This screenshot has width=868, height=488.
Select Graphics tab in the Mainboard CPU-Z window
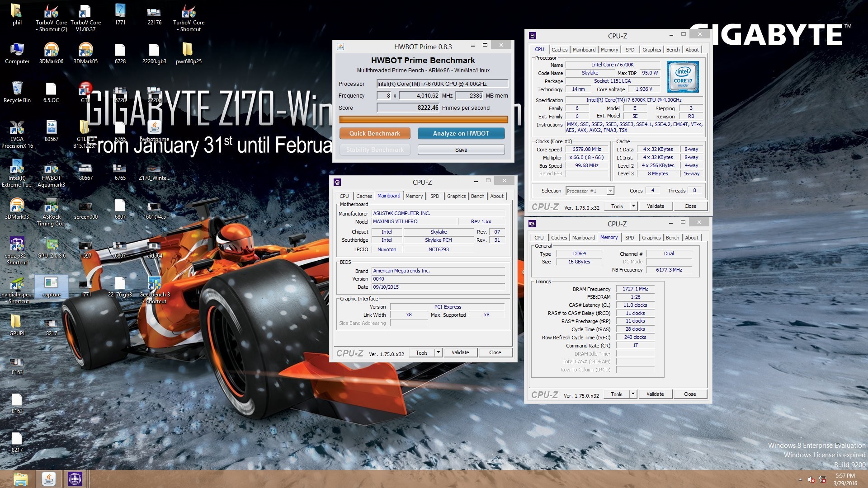pyautogui.click(x=456, y=196)
